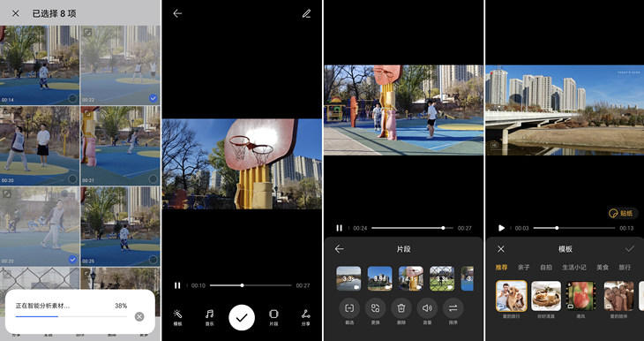Tap the 已选择 8 项 header text
This screenshot has height=341, width=644.
[54, 13]
